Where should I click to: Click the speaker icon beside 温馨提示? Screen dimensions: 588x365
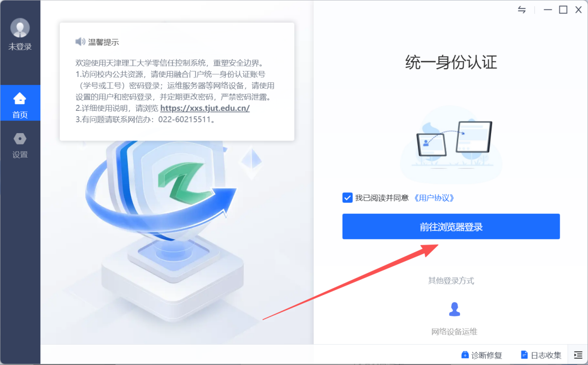coord(80,42)
